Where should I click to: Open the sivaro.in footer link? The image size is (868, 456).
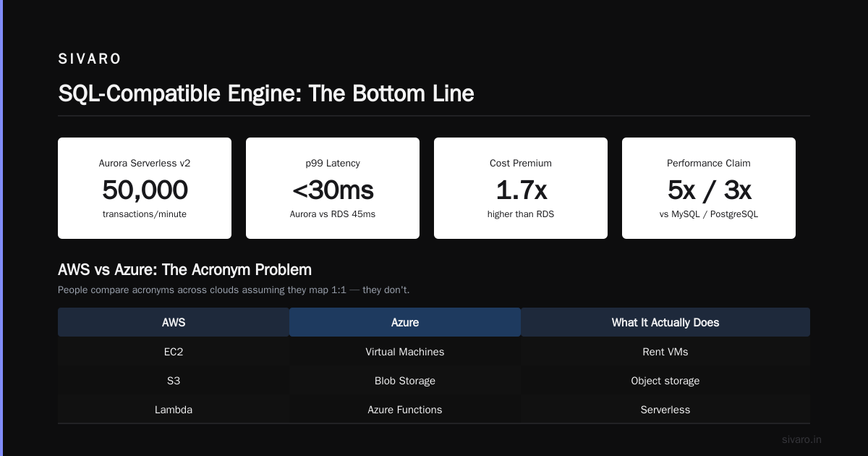802,439
